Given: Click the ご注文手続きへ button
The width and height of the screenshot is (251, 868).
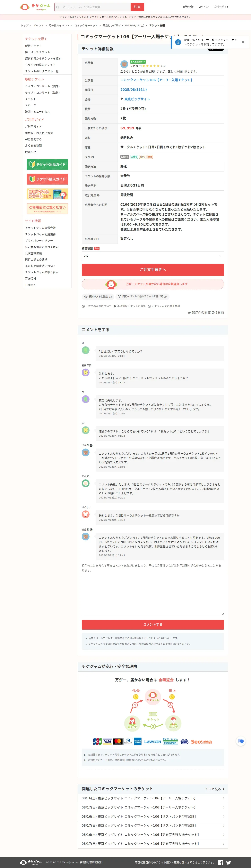Looking at the screenshot, I should tap(153, 270).
